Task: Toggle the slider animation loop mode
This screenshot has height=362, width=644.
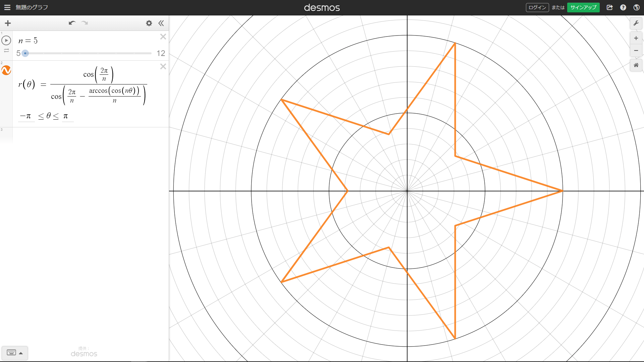Action: pos(6,51)
